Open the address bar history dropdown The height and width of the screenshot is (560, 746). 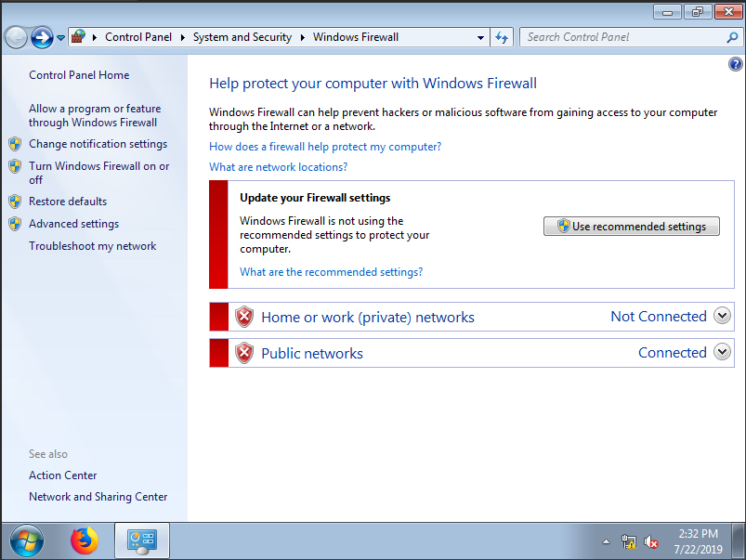click(480, 37)
